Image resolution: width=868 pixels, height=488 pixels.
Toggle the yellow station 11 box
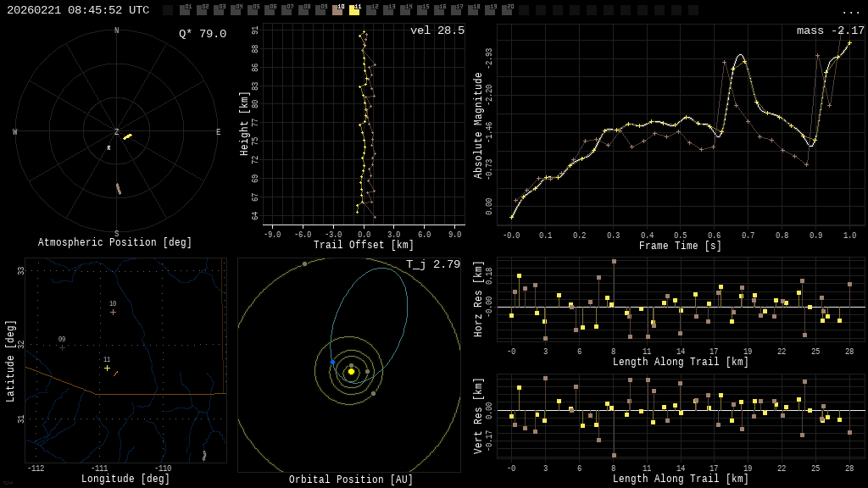354,10
